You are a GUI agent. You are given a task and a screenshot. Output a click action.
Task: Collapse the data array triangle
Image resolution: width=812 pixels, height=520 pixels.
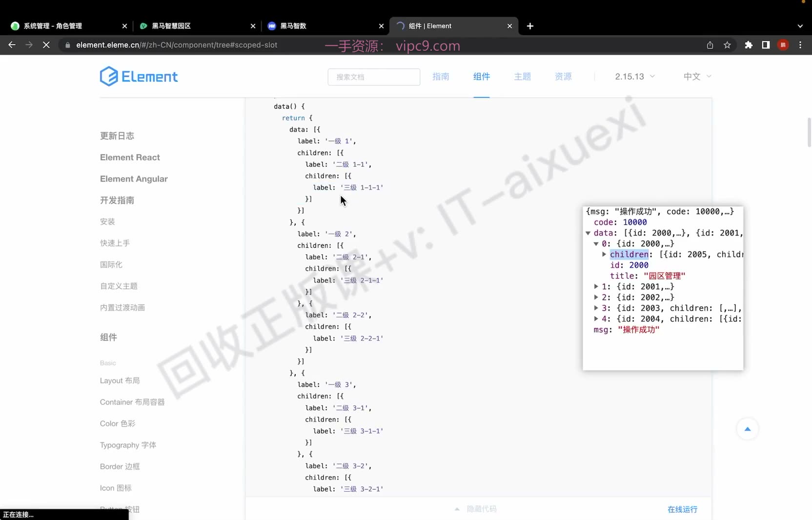(588, 233)
